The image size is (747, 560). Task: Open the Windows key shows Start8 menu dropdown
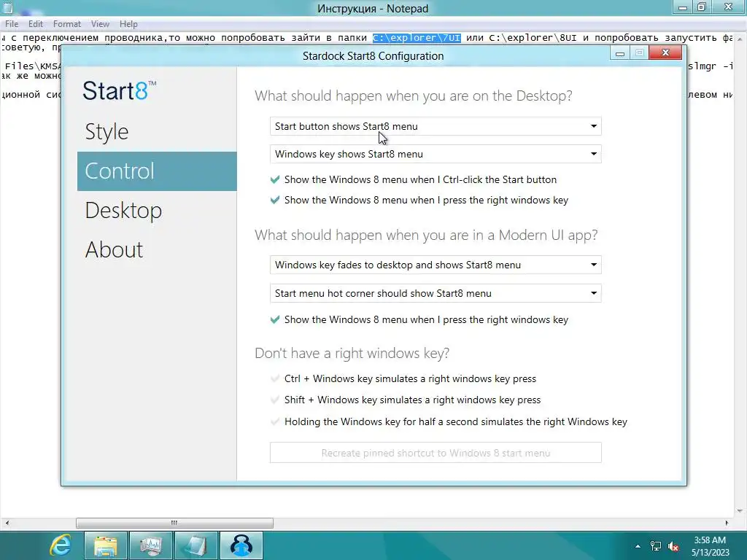(436, 154)
